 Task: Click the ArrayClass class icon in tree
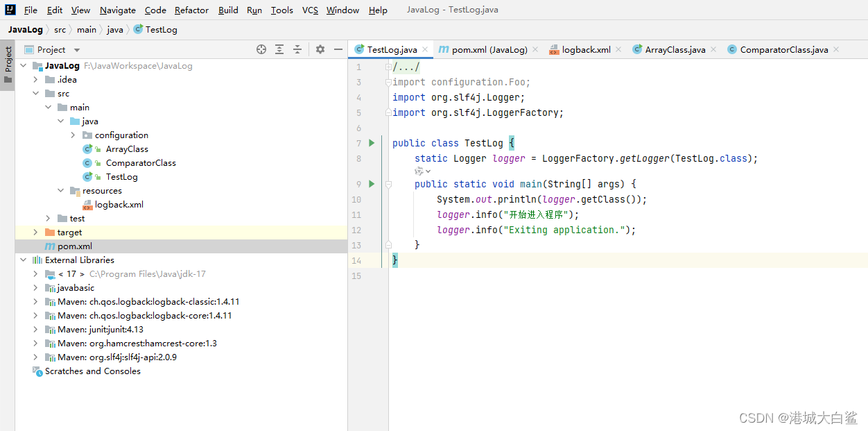(x=87, y=149)
